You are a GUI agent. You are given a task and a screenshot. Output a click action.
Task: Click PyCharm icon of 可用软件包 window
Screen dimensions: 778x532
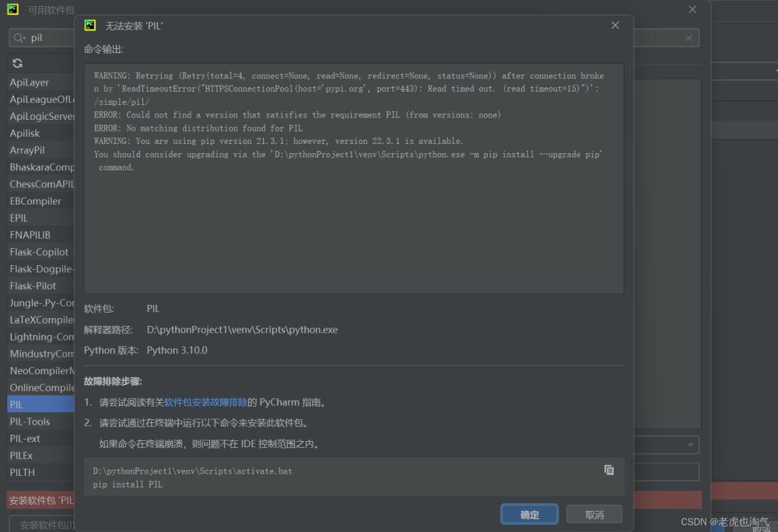13,9
